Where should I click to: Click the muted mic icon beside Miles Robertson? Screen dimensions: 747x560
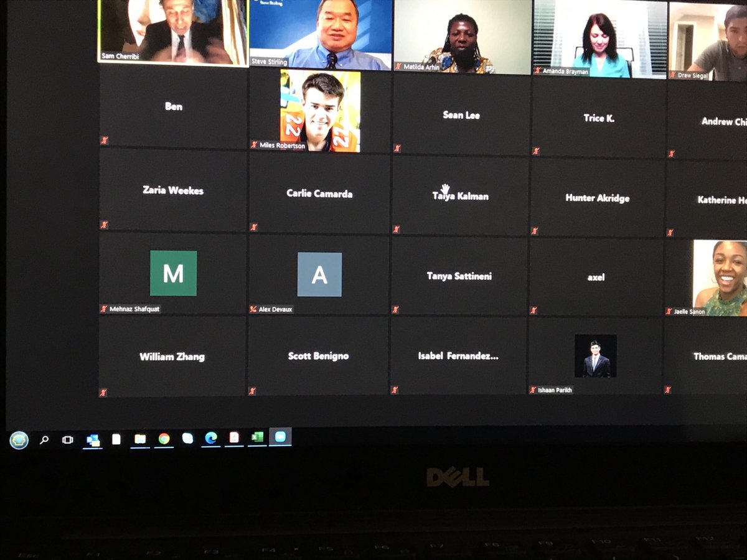[254, 144]
